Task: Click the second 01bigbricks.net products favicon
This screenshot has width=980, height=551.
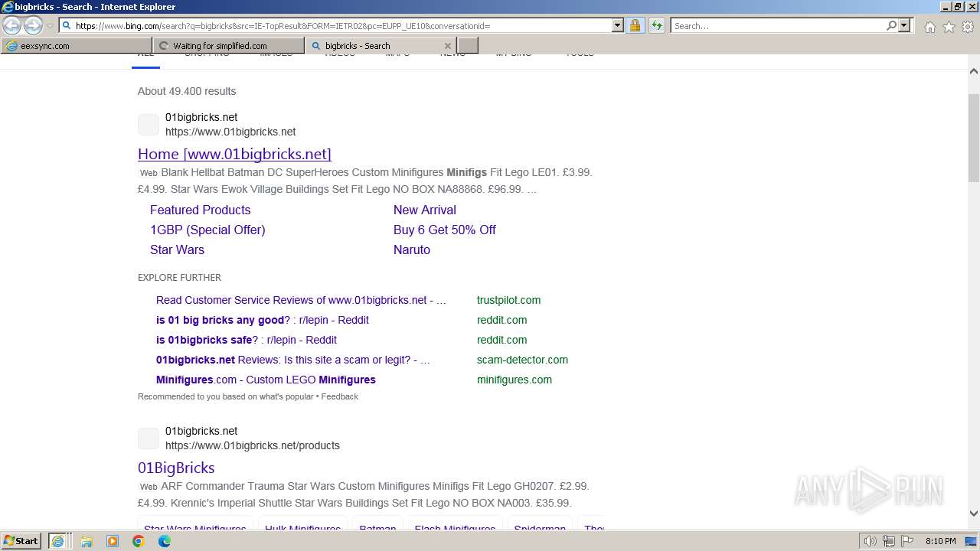Action: coord(149,439)
